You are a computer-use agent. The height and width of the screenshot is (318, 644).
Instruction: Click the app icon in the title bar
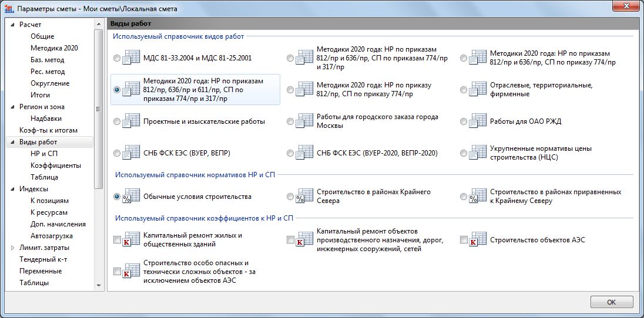pos(9,9)
